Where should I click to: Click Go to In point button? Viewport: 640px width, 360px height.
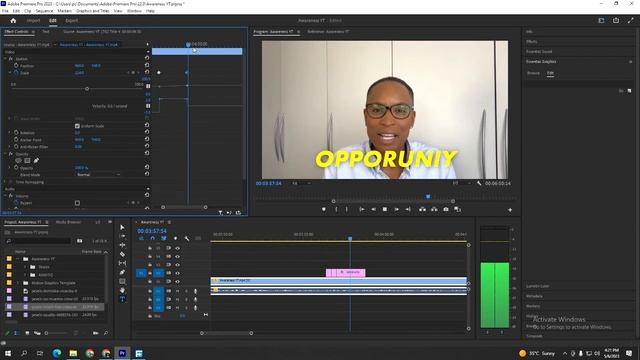pyautogui.click(x=362, y=209)
